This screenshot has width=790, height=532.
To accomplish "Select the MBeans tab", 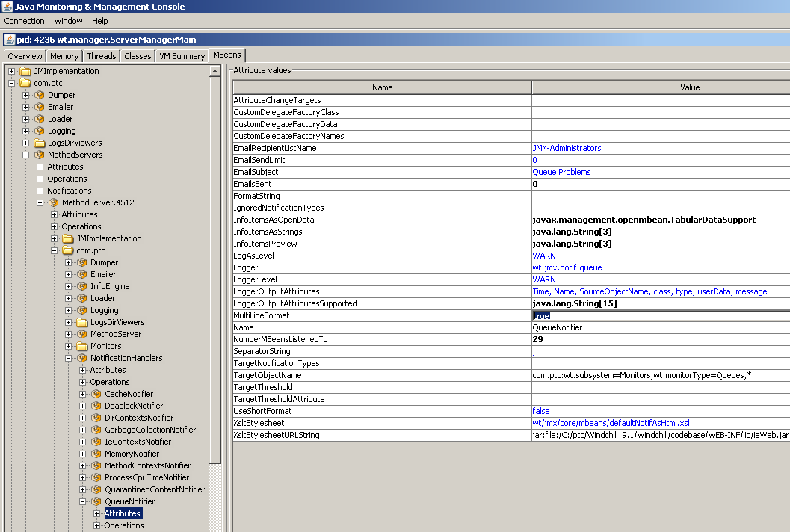I will coord(227,55).
